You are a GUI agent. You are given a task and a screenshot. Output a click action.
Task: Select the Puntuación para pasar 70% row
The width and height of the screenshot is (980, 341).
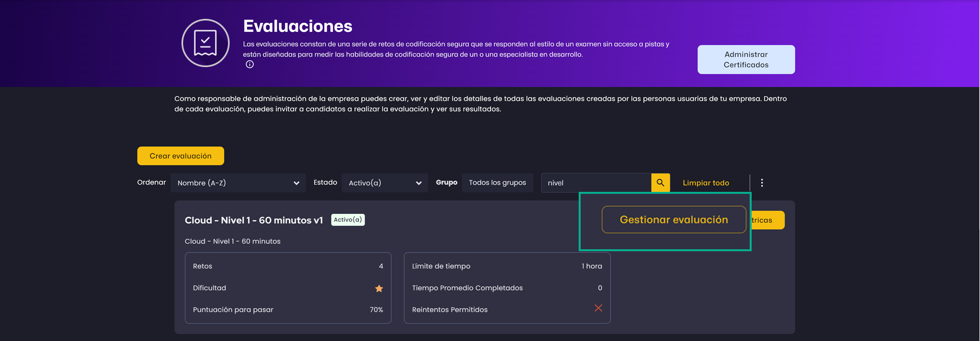coord(288,310)
